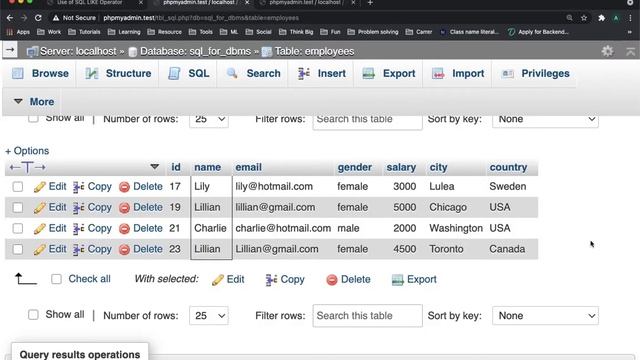Bookmark this page with star icon
The image size is (640, 360).
[584, 18]
